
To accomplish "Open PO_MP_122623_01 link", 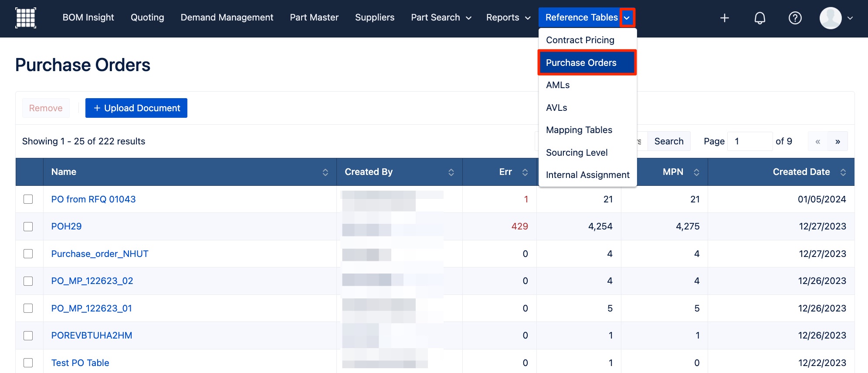I will tap(92, 308).
